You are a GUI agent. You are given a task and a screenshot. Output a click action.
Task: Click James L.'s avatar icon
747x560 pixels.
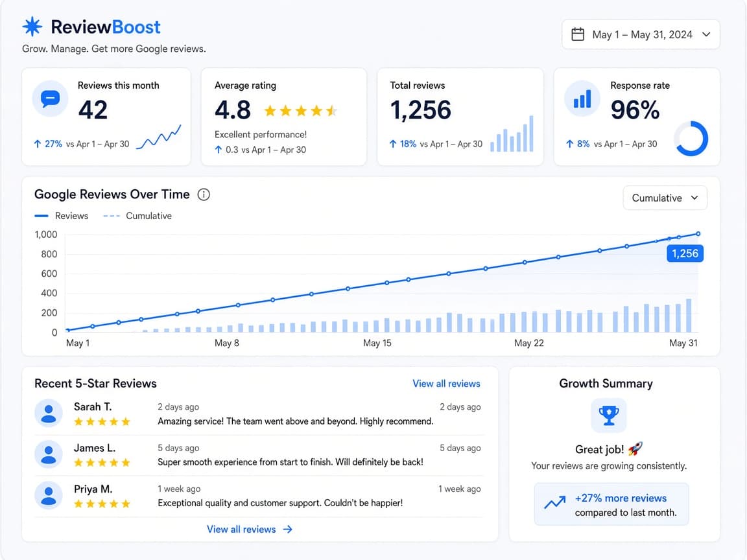(49, 454)
